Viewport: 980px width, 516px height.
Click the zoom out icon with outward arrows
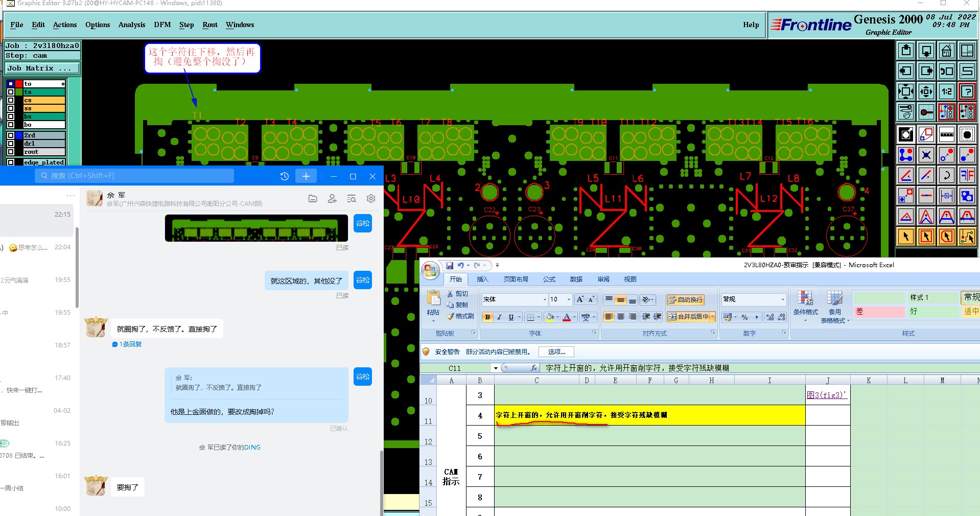coord(926,91)
